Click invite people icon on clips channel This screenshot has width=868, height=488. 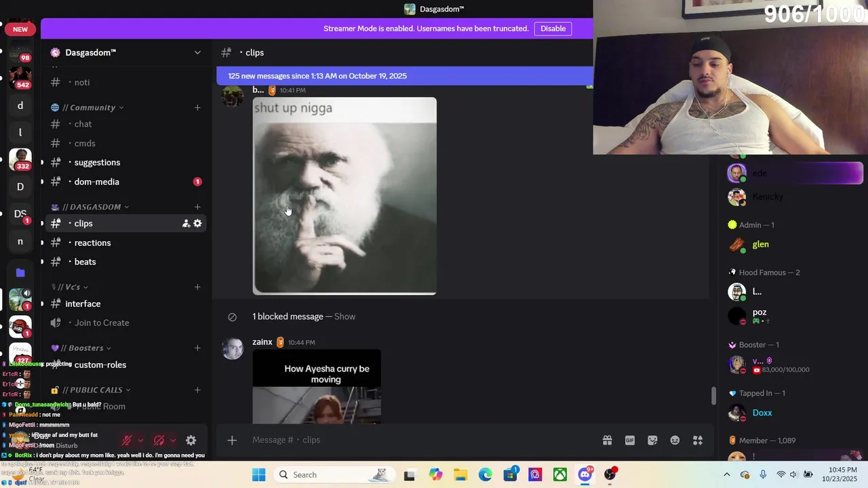pyautogui.click(x=186, y=223)
